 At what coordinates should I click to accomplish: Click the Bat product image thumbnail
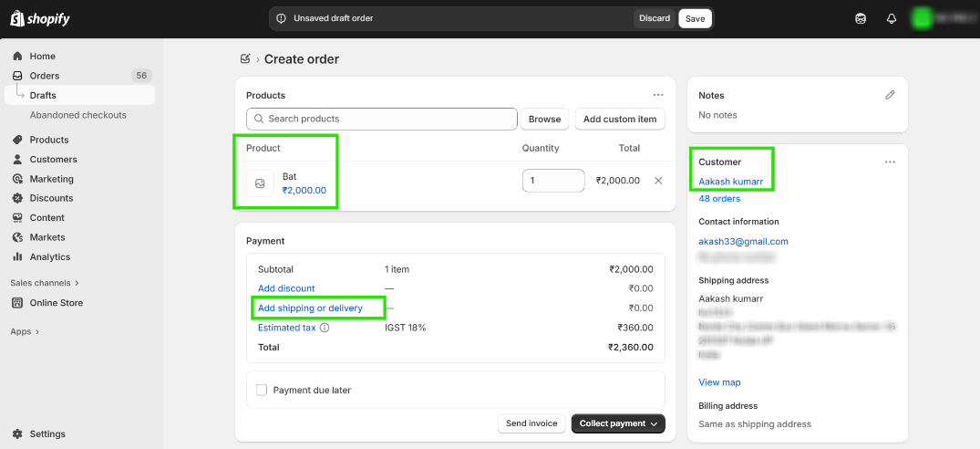click(260, 183)
